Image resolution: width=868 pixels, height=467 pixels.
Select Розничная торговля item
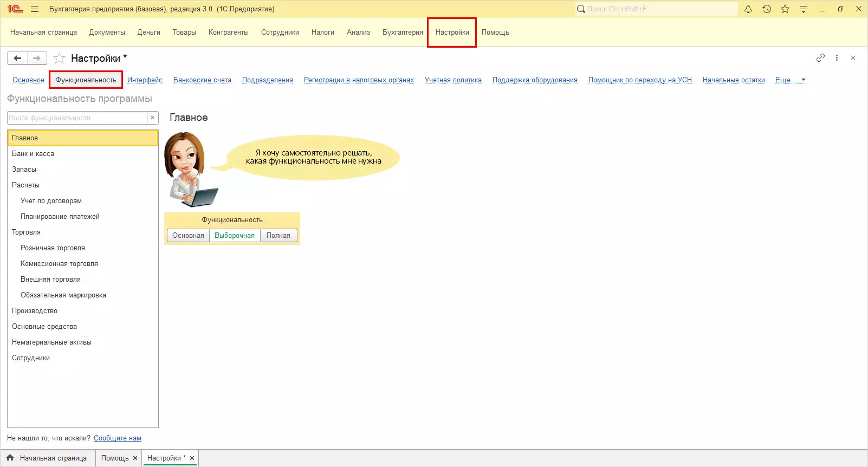coord(83,248)
